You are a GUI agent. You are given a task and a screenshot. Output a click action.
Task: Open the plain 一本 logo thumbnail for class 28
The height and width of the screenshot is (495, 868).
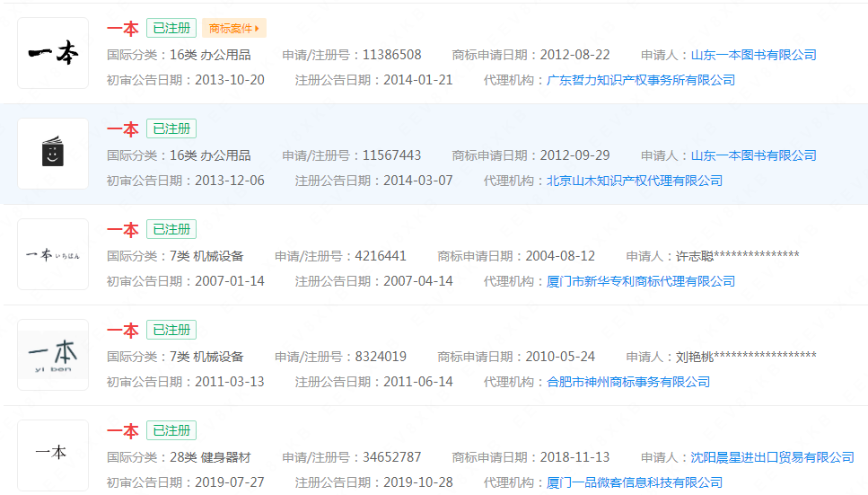[x=53, y=455]
